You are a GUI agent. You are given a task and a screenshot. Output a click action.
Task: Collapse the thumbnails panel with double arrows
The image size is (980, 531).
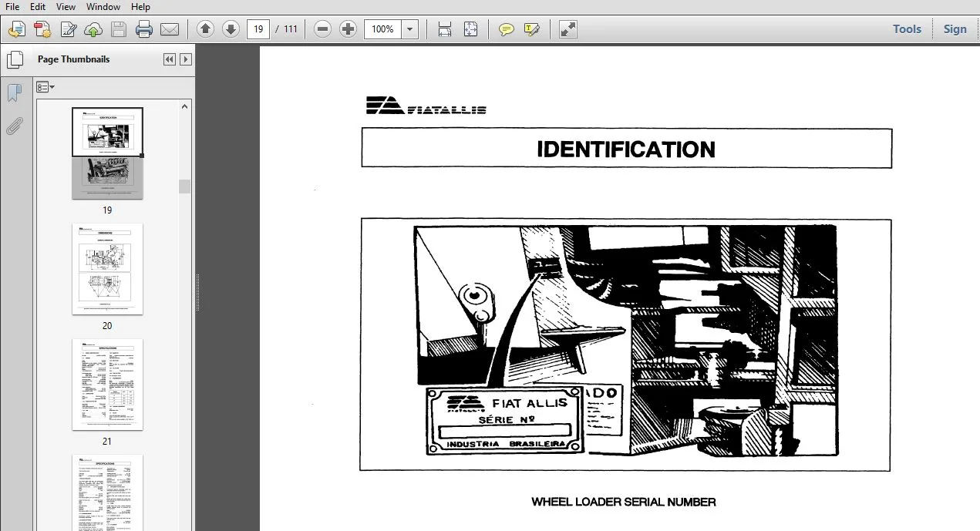pos(170,59)
